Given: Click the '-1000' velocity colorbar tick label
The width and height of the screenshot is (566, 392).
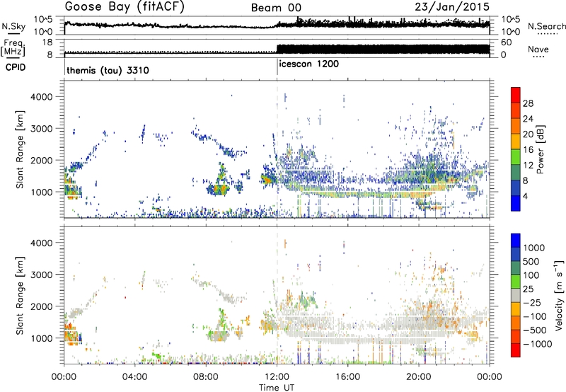Looking at the screenshot, I should coord(538,344).
